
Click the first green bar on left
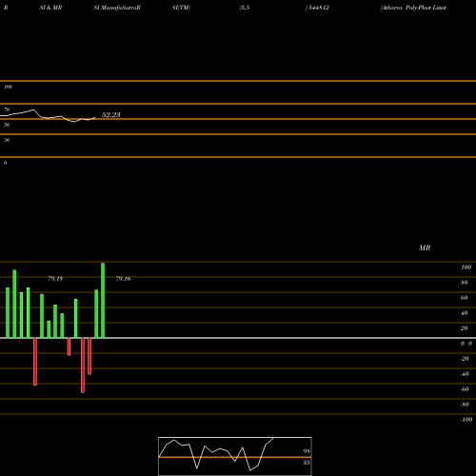pyautogui.click(x=8, y=313)
